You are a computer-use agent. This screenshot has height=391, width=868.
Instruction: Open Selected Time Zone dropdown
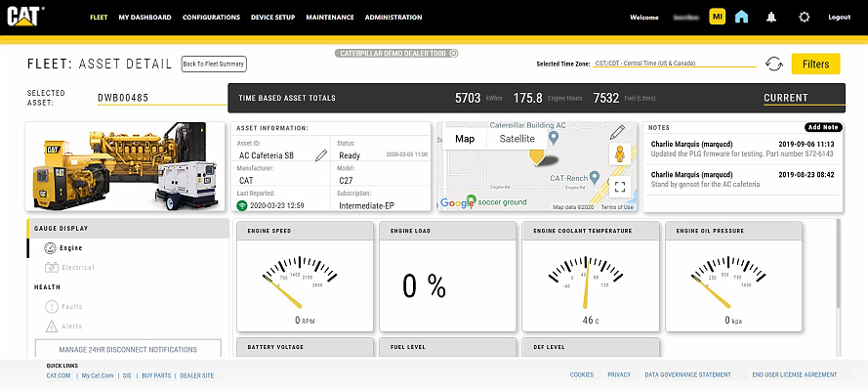(675, 64)
